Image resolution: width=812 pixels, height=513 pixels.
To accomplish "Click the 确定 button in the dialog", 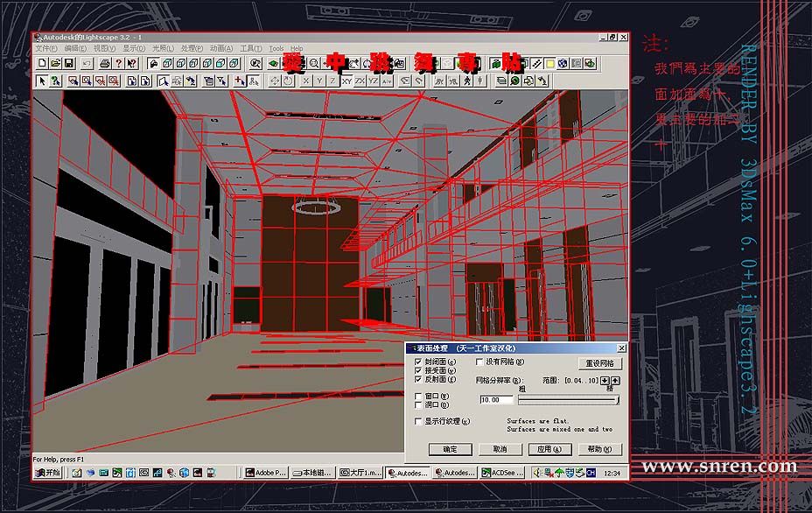I will [x=450, y=449].
